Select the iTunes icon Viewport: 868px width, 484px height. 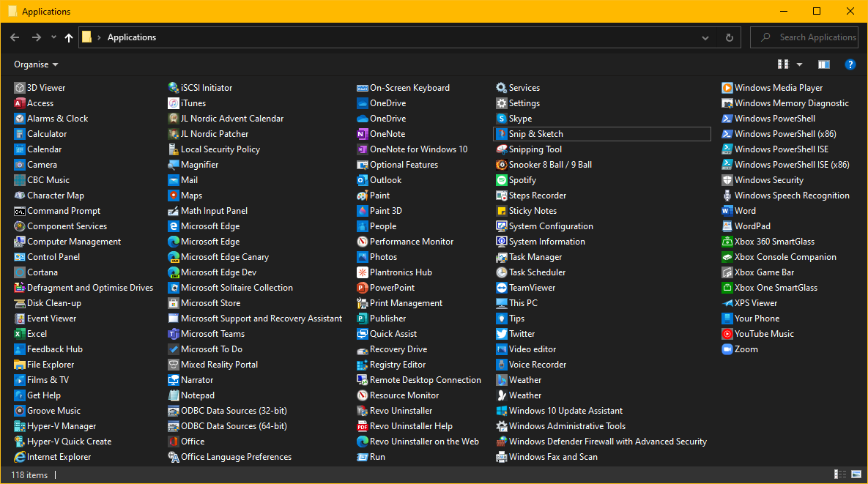(174, 103)
